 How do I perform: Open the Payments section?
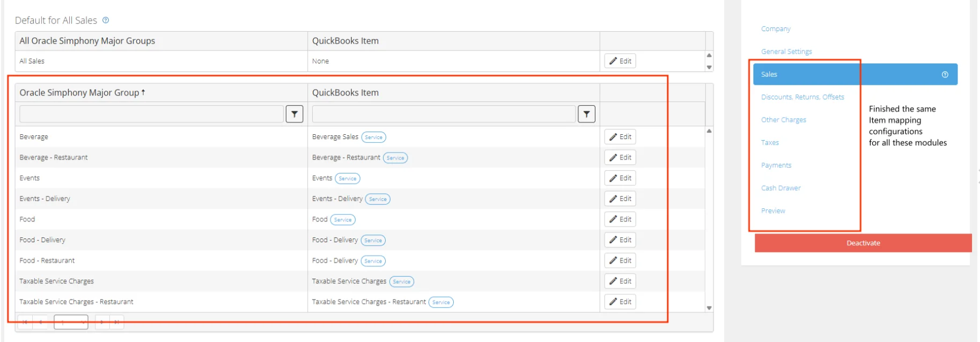(776, 165)
